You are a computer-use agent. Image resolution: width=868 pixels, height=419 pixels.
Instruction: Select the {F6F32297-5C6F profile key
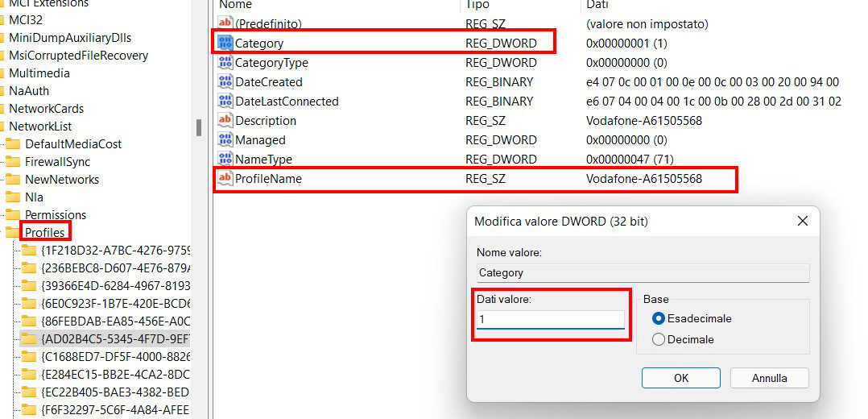coord(116,410)
